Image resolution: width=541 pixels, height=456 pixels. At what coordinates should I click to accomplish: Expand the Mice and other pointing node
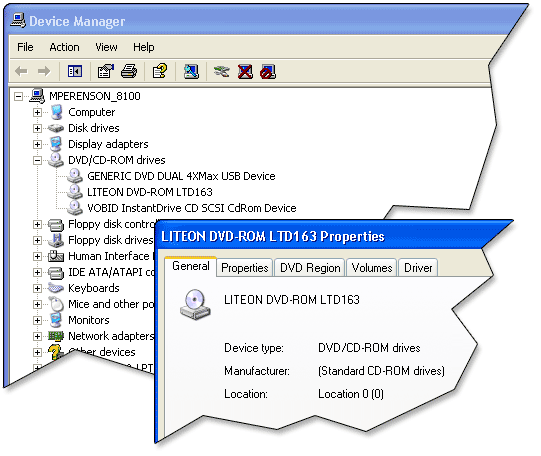(x=37, y=304)
